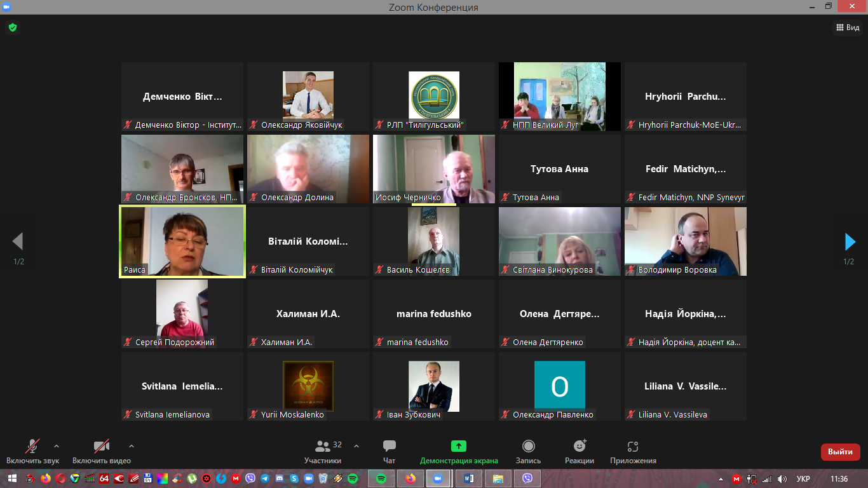Start recording with the Запись button

pos(528,451)
